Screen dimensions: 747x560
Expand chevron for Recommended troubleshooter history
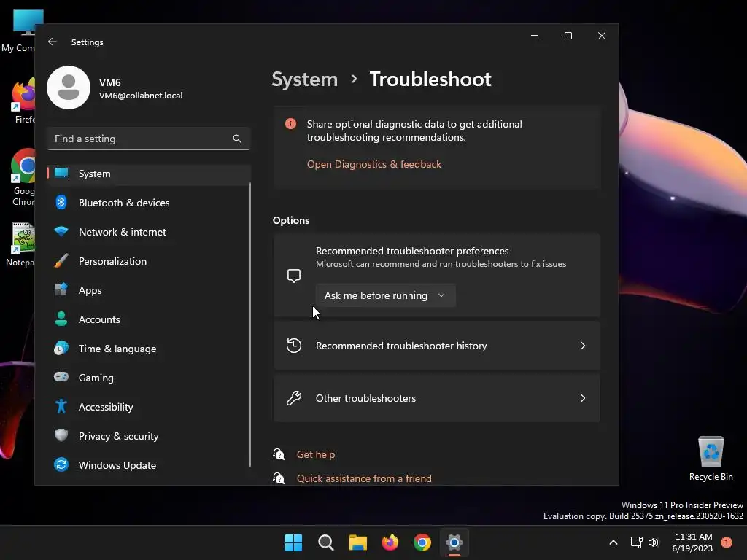(x=583, y=346)
